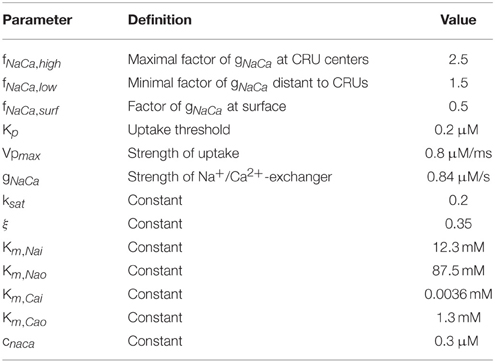Select the fNaCa,high parameter cell
The width and height of the screenshot is (495, 362).
pyautogui.click(x=32, y=61)
